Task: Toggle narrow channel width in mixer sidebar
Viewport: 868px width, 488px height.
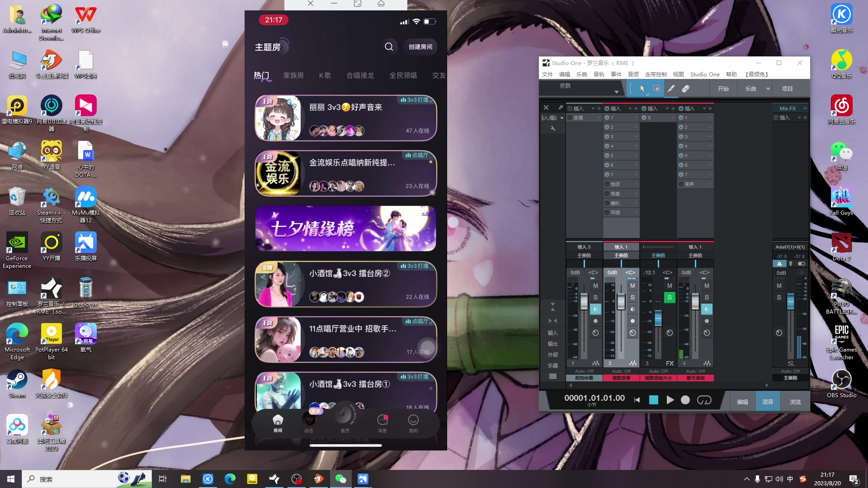Action: (x=552, y=321)
